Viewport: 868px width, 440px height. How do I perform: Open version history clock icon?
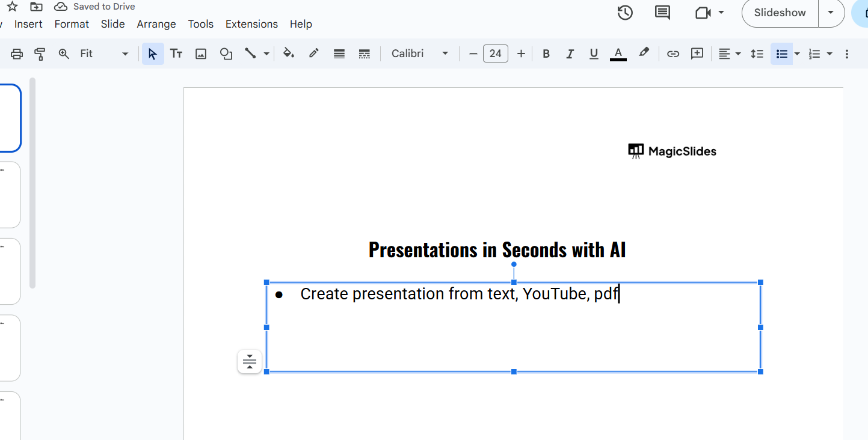point(625,13)
